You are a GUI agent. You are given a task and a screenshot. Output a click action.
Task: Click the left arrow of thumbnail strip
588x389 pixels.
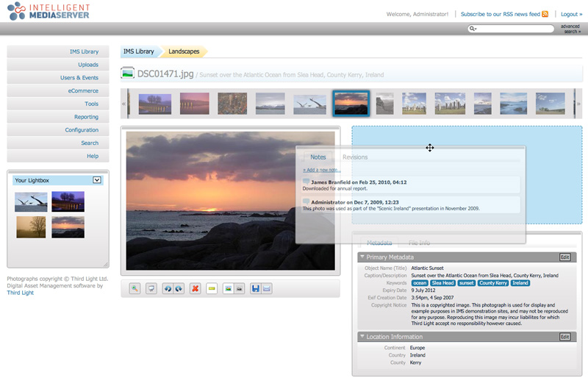[123, 104]
